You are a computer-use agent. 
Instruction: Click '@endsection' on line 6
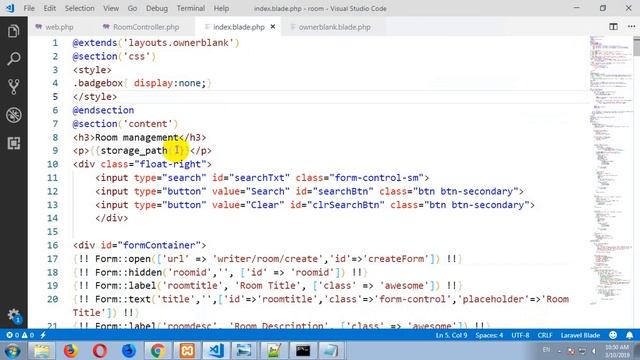103,110
